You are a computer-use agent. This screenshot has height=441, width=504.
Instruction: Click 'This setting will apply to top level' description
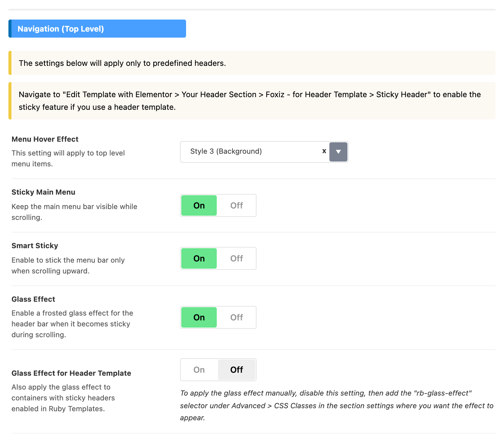(x=68, y=158)
